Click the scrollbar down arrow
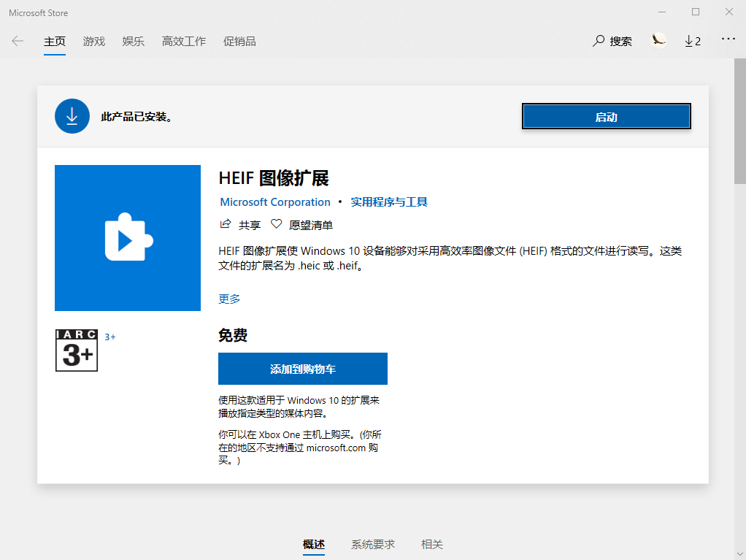 pos(740,554)
